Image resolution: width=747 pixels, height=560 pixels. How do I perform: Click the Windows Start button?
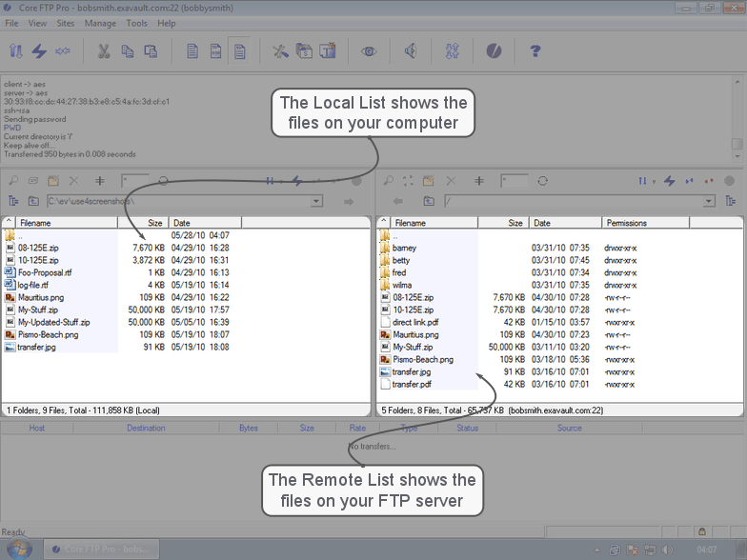point(18,549)
